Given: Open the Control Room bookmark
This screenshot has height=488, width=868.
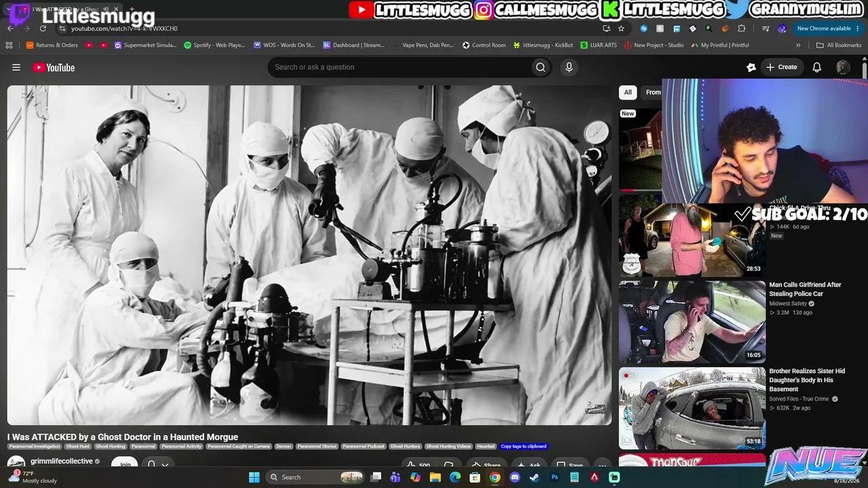Looking at the screenshot, I should pyautogui.click(x=484, y=45).
